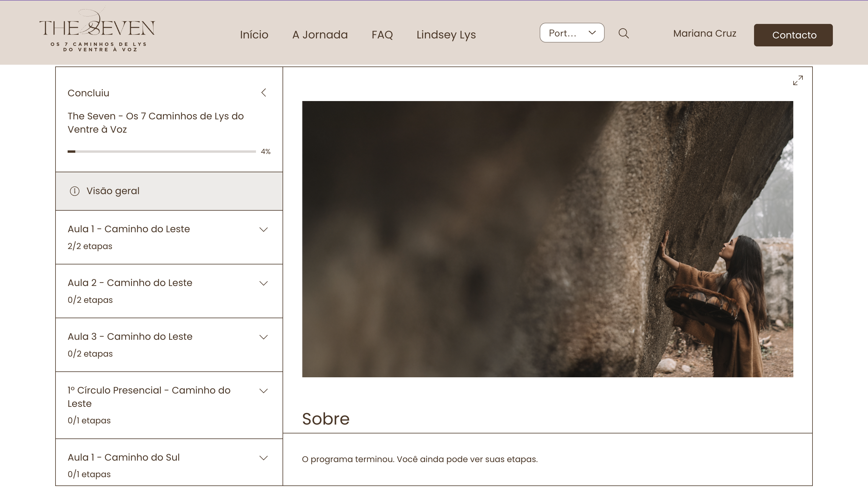868x494 pixels.
Task: Click 0/1 etapas under 1º Círculo Presencial
Action: 89,420
